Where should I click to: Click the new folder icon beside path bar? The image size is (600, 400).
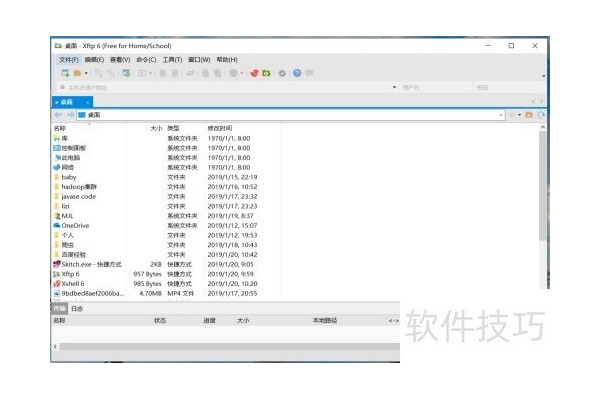[529, 115]
